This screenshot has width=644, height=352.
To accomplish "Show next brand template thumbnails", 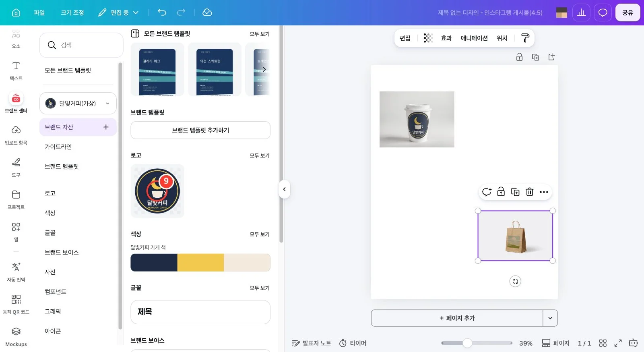I will point(264,69).
